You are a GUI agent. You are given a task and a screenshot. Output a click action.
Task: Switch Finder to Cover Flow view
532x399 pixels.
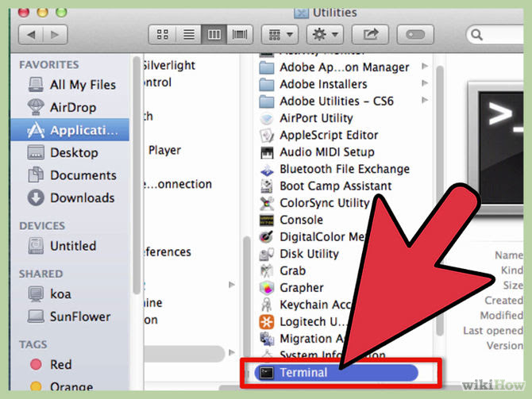240,35
